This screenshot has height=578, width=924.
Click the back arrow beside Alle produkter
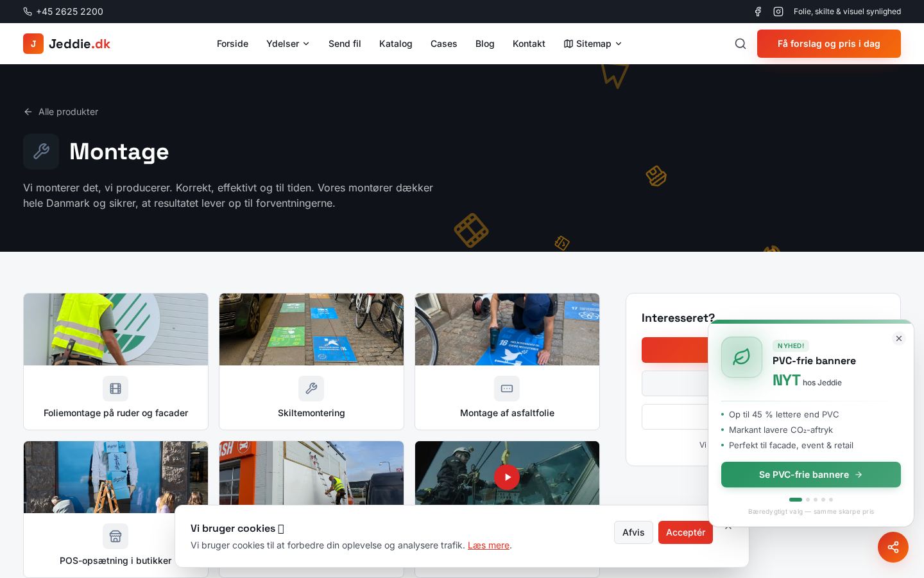click(x=28, y=112)
